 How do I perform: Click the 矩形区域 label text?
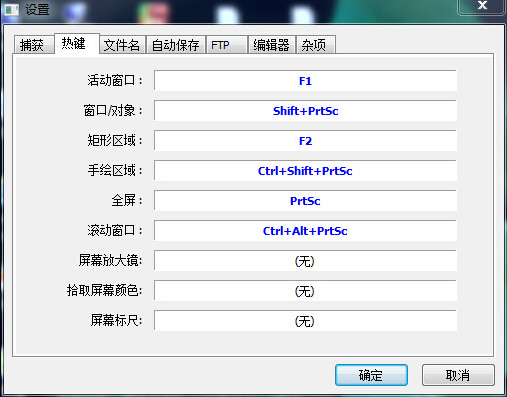[x=115, y=140]
